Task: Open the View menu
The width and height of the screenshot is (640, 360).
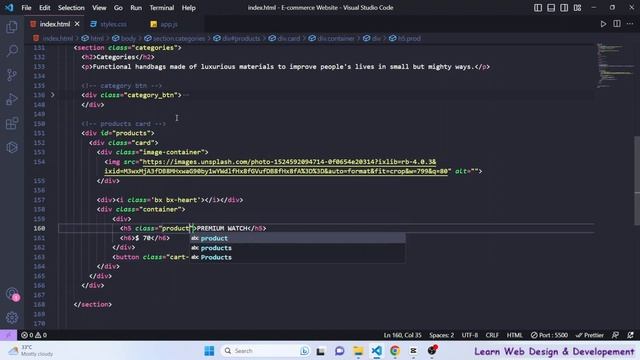Action: (x=99, y=8)
